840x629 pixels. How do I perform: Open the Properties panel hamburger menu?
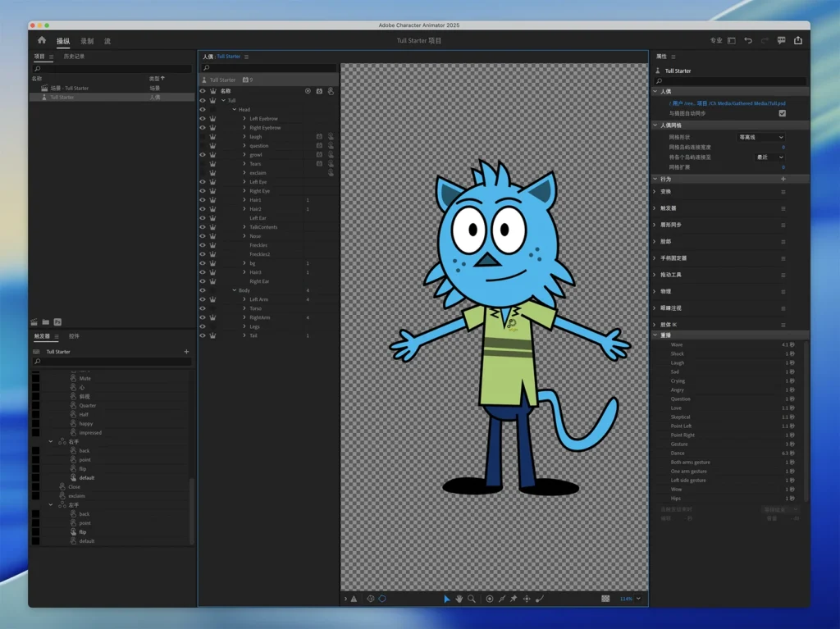(673, 57)
